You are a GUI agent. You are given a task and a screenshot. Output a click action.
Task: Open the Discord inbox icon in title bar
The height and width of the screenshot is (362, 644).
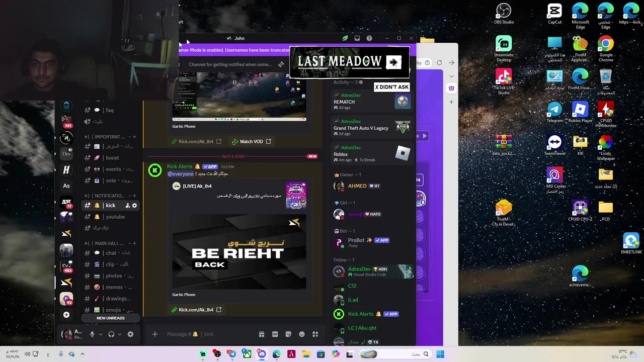point(357,38)
